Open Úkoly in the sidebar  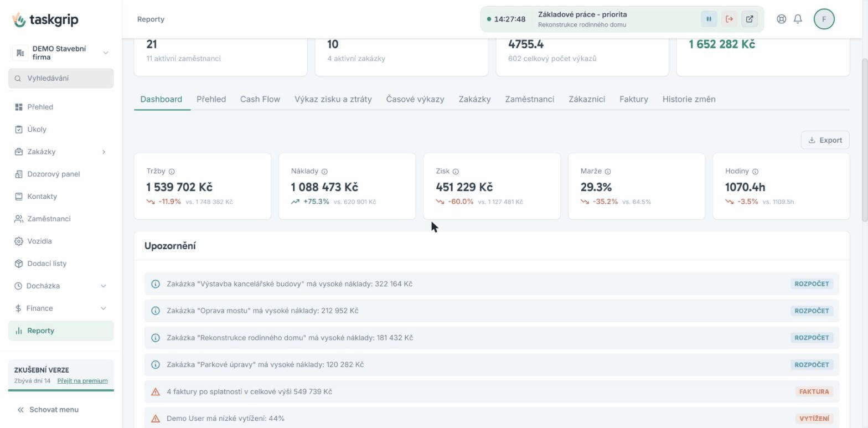coord(61,129)
